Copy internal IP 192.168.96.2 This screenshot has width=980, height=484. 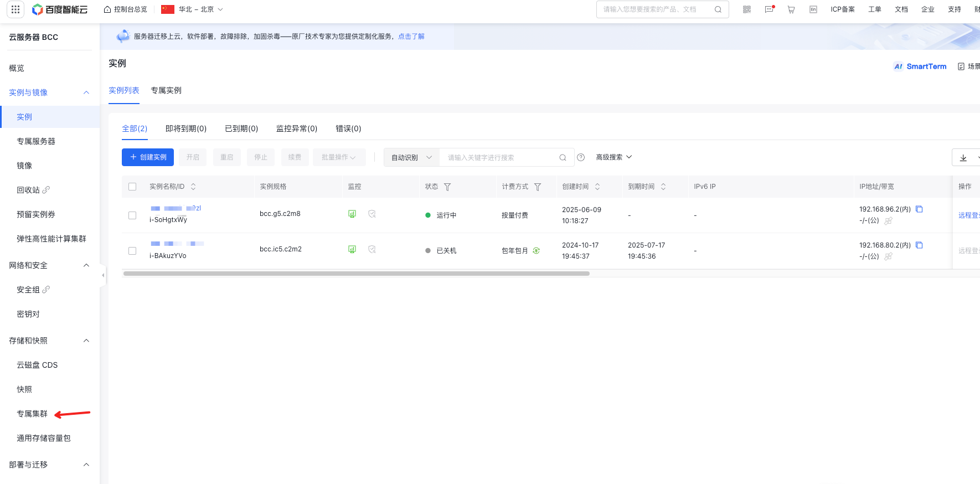coord(919,209)
